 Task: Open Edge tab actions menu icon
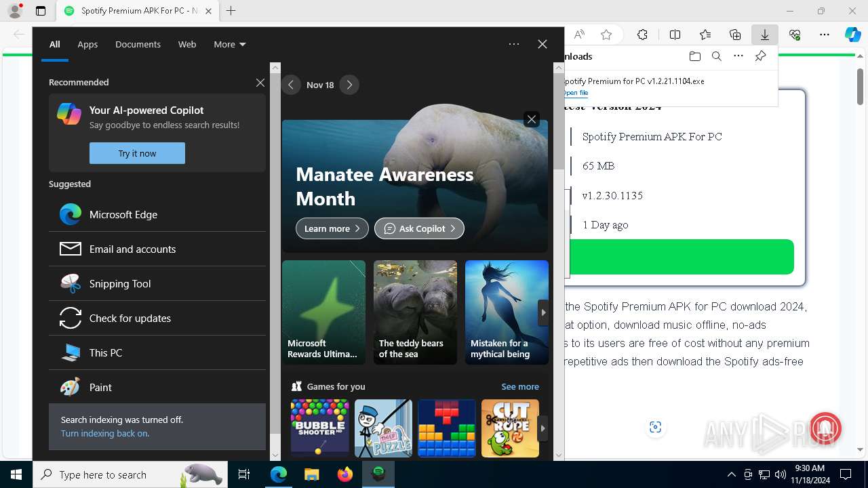[41, 11]
